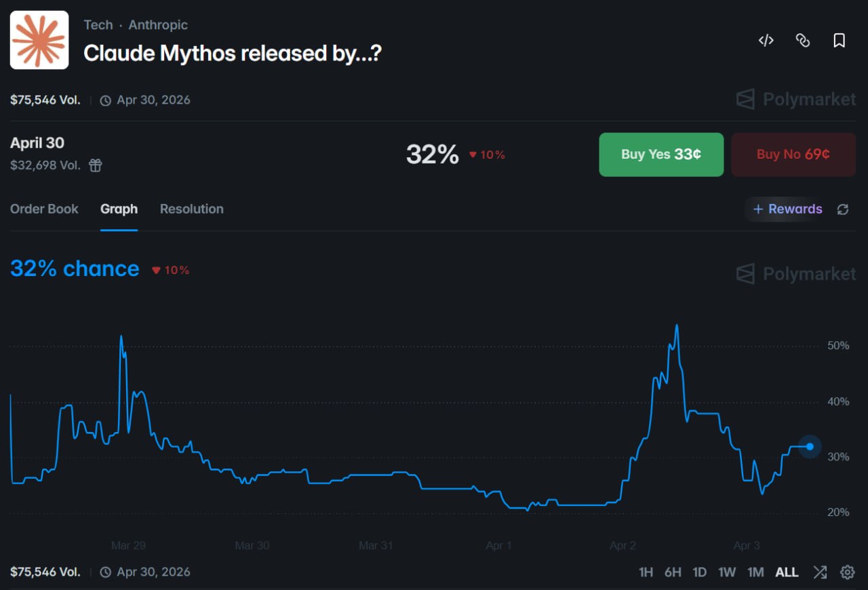Viewport: 868px width, 590px height.
Task: Select the Graph tab
Action: (x=119, y=209)
